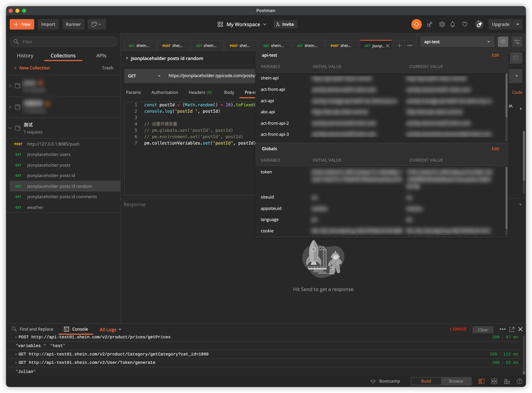Close the jsonp... request tab
Image resolution: width=532 pixels, height=393 pixels.
coord(388,46)
